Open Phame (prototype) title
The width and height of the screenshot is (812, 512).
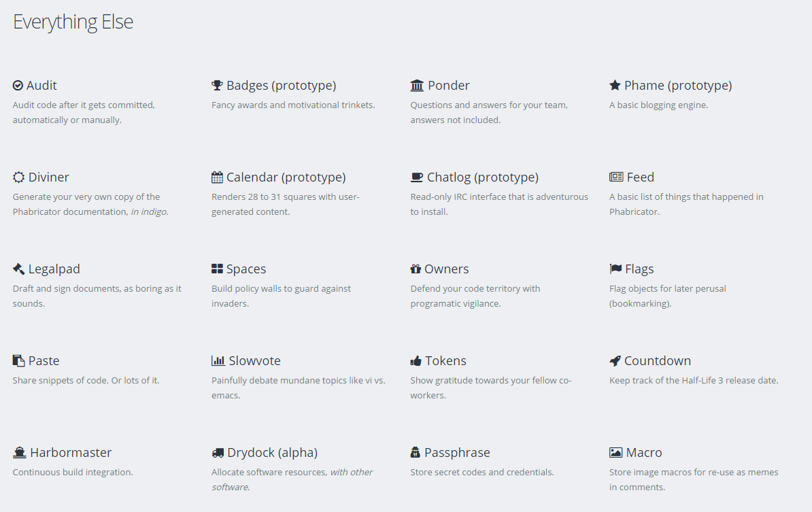point(678,86)
